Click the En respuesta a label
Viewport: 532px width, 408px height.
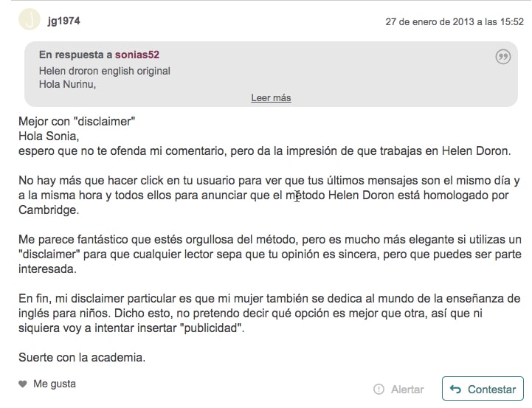[x=76, y=55]
